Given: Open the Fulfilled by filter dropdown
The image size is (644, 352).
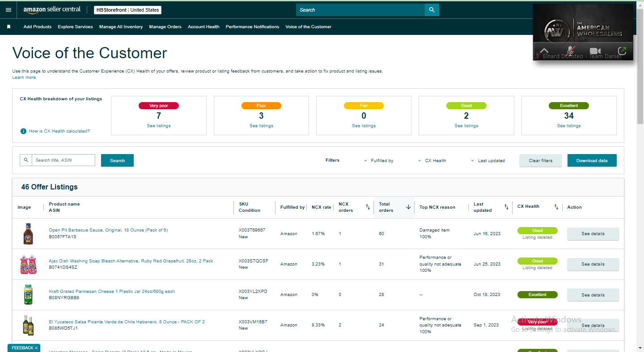Looking at the screenshot, I should pyautogui.click(x=379, y=160).
